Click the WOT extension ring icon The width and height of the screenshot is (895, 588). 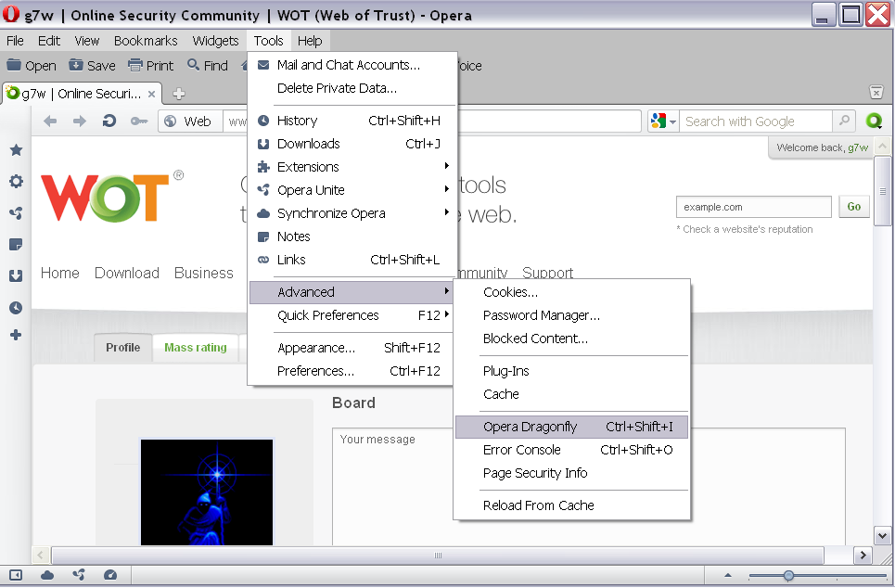[x=874, y=121]
